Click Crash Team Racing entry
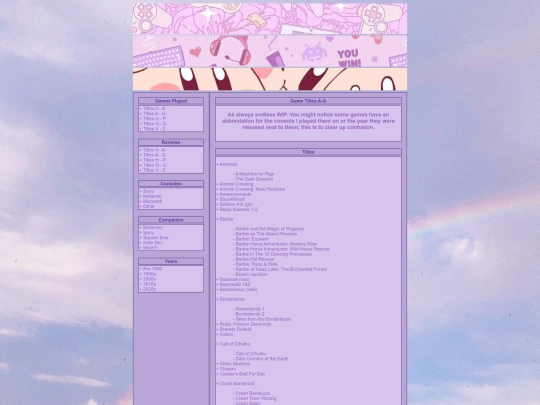Image resolution: width=540 pixels, height=405 pixels. tap(256, 398)
